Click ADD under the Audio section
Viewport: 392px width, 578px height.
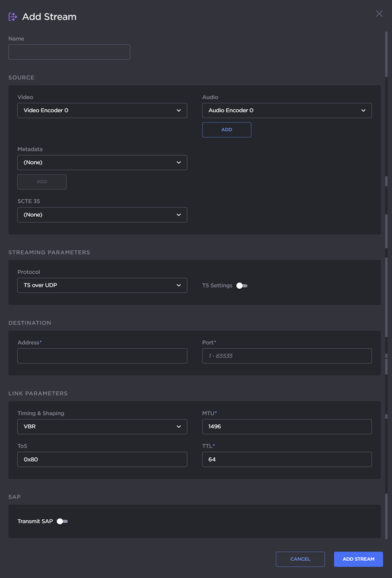coord(226,130)
